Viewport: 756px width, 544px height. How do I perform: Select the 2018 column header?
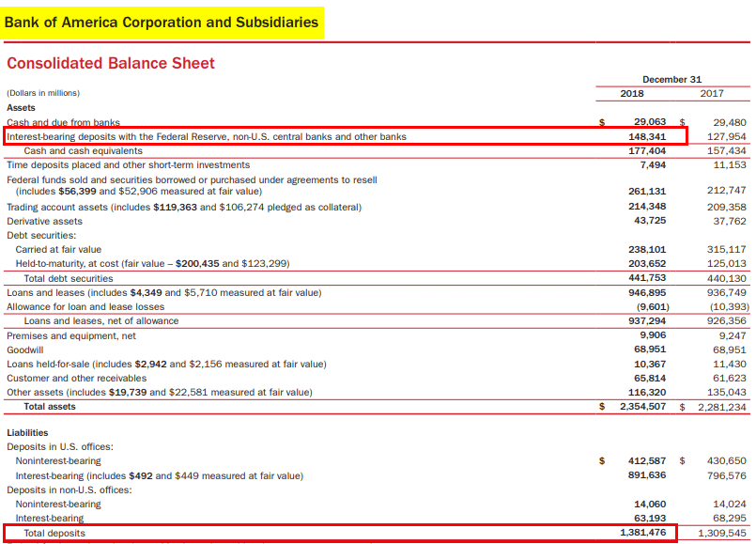[x=631, y=93]
